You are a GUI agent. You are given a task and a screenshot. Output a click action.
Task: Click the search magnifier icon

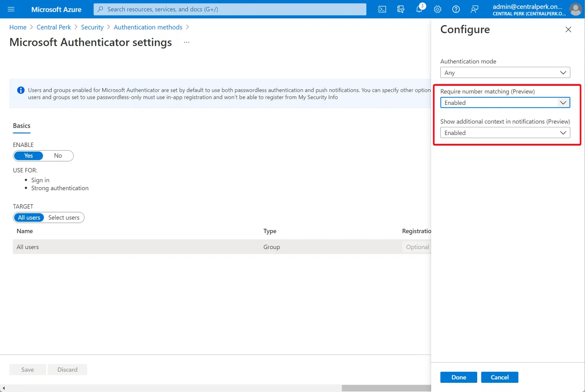100,9
